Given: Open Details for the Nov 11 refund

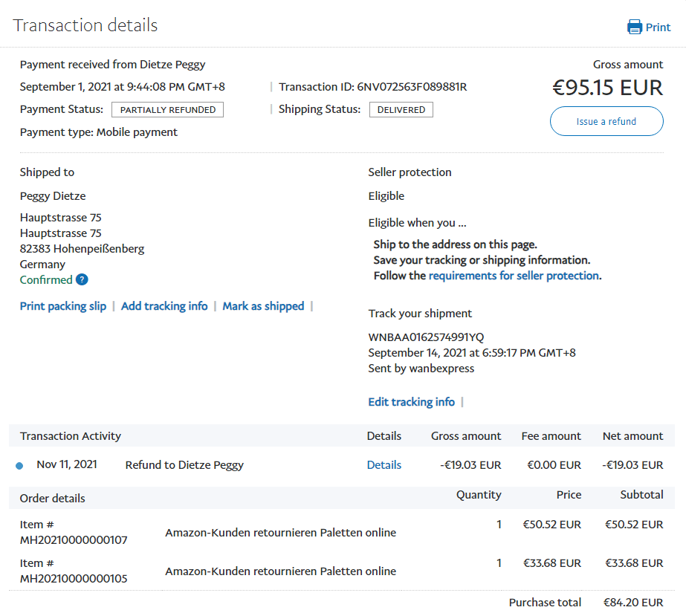Looking at the screenshot, I should (x=384, y=465).
